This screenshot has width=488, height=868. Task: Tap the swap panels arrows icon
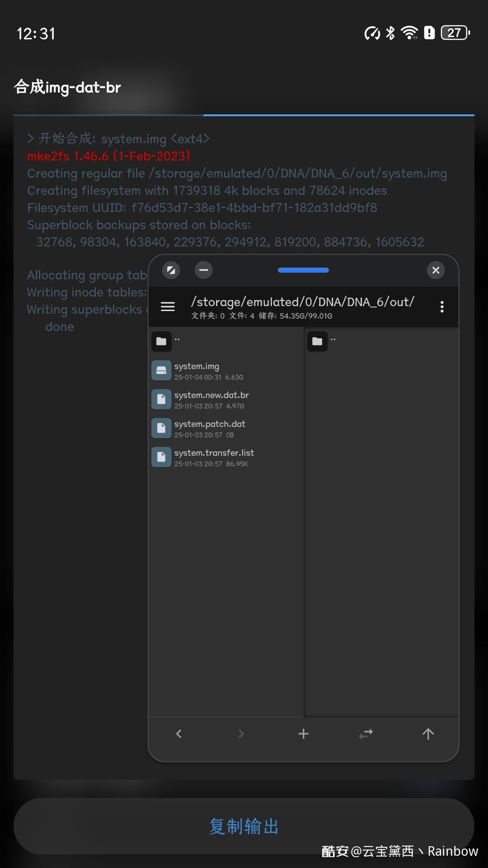(x=366, y=734)
